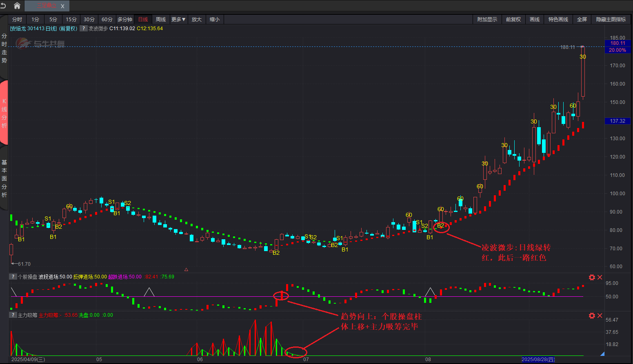Viewport: 633px width, 364px height.
Task: Click the small red triangle marker above indicator panel
Action: click(187, 269)
